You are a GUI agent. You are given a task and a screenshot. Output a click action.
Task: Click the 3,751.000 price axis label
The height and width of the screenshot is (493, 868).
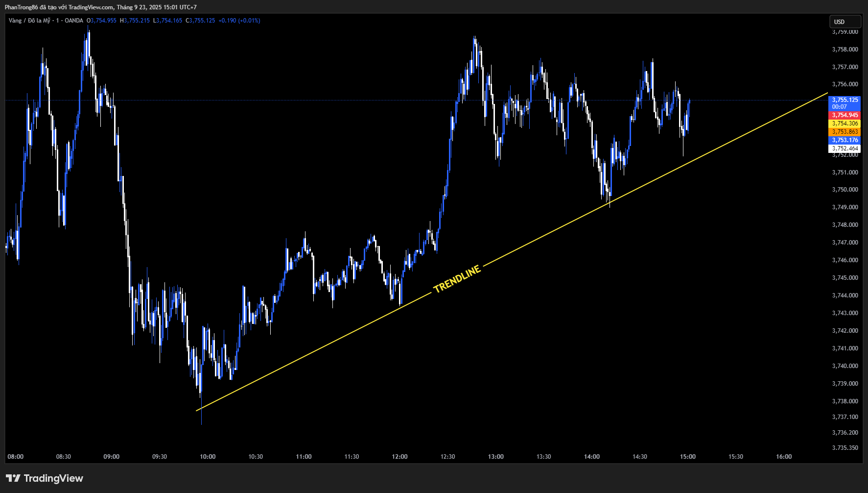[x=845, y=173]
